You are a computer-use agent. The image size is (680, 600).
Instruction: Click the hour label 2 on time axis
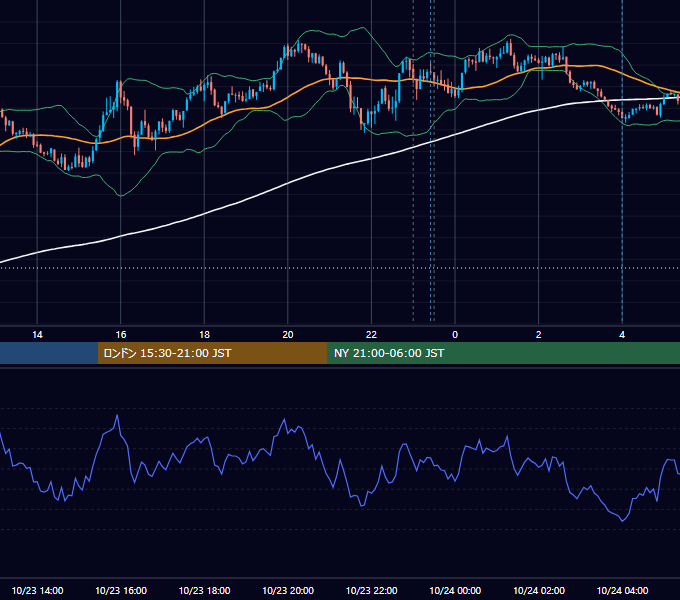coord(539,334)
